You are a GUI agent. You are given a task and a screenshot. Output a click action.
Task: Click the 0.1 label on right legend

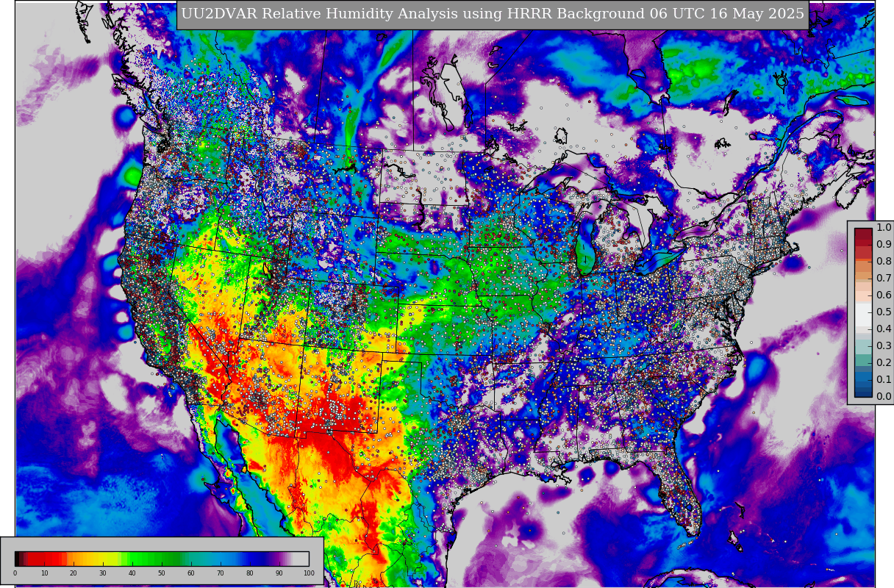tap(884, 379)
